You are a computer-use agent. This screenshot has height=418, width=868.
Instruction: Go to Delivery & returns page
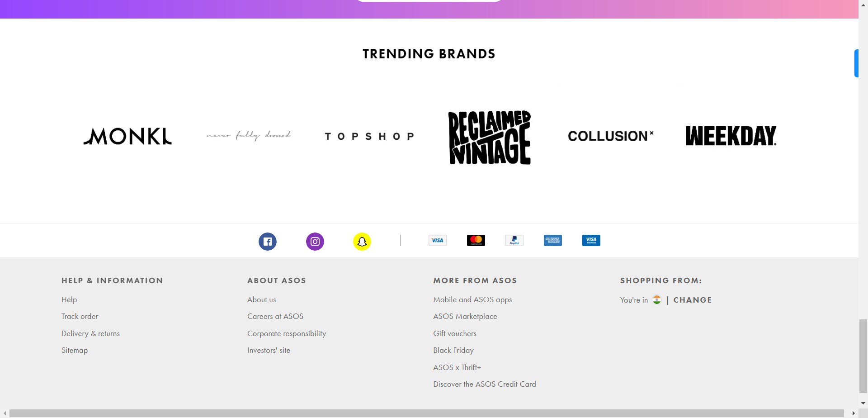pos(90,334)
